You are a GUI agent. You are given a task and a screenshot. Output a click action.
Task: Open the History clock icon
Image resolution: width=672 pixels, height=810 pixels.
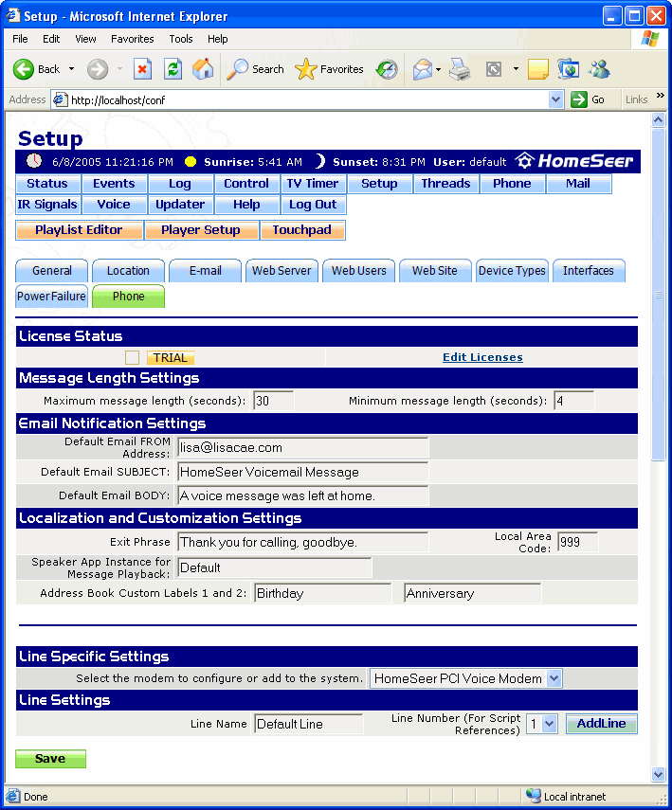click(x=387, y=69)
